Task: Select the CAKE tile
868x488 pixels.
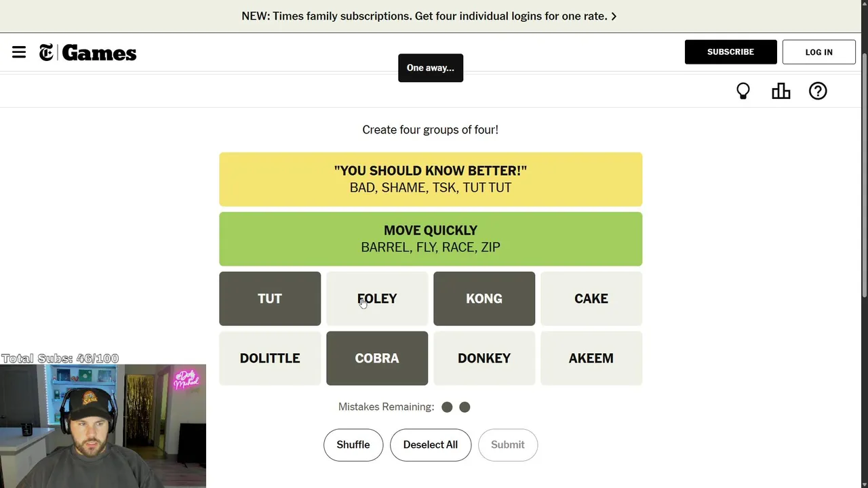Action: click(x=591, y=298)
